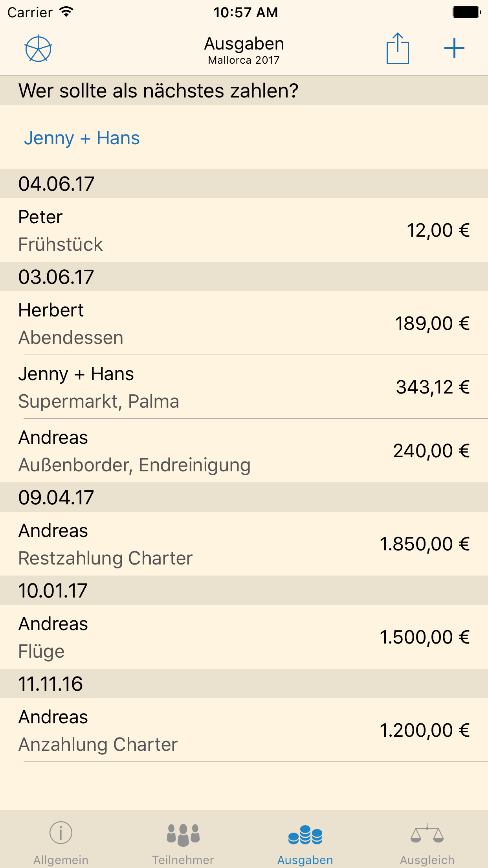This screenshot has height=868, width=488.
Task: Add a new expense with plus icon
Action: (x=454, y=49)
